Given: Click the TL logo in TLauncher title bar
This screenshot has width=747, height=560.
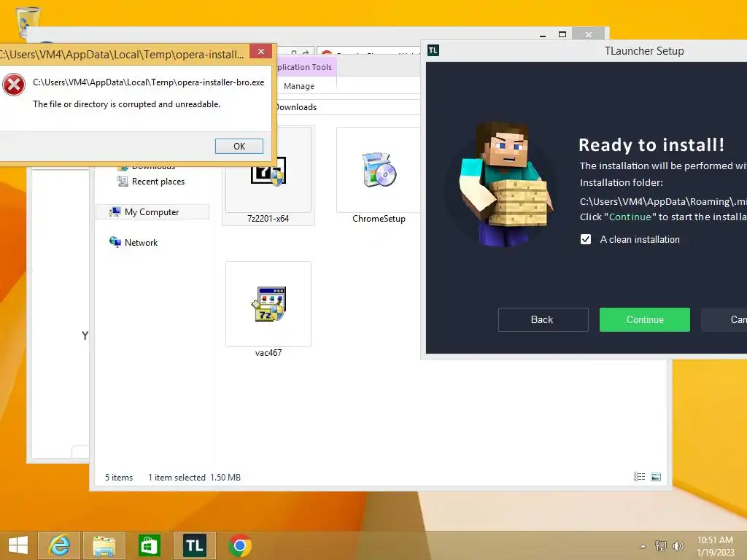Looking at the screenshot, I should coord(433,50).
